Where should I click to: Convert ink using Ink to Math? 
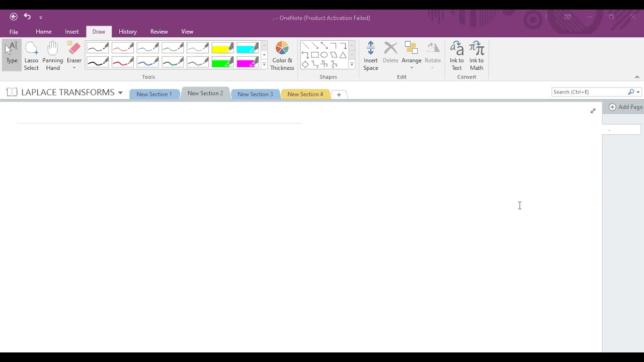pos(476,56)
